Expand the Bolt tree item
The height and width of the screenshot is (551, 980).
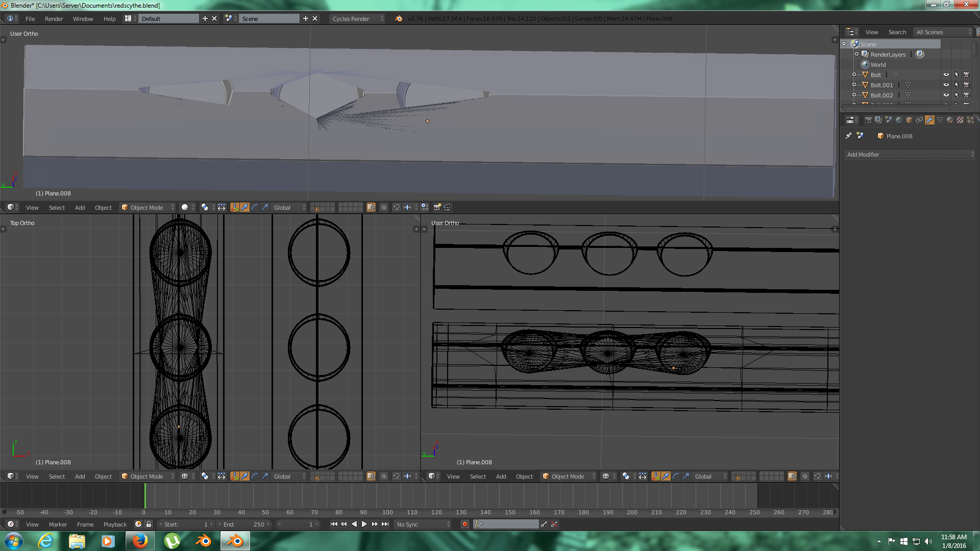(854, 74)
